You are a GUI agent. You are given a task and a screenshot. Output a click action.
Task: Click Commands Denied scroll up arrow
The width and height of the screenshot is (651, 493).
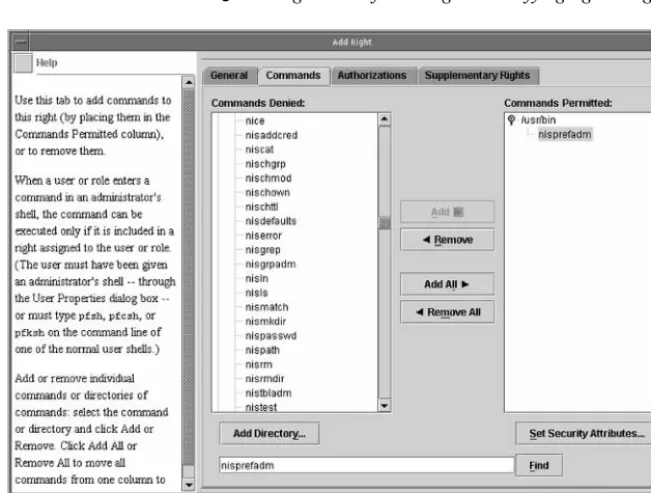pos(384,119)
